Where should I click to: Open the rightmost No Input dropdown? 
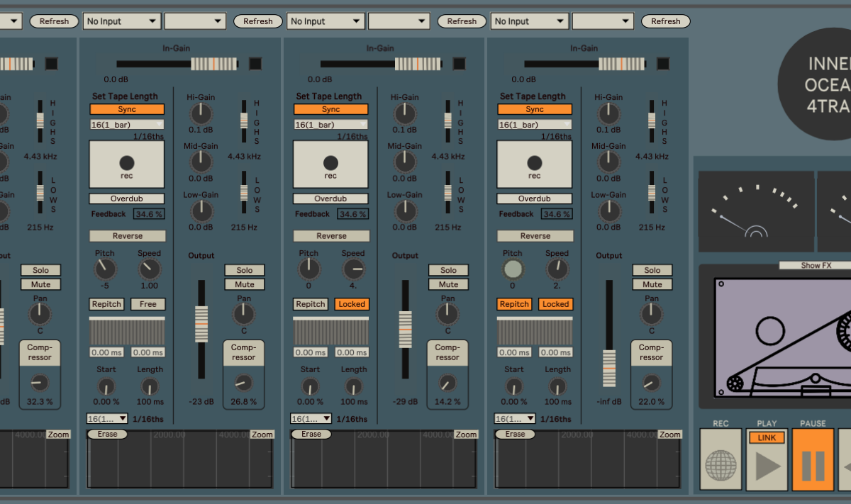pyautogui.click(x=529, y=21)
